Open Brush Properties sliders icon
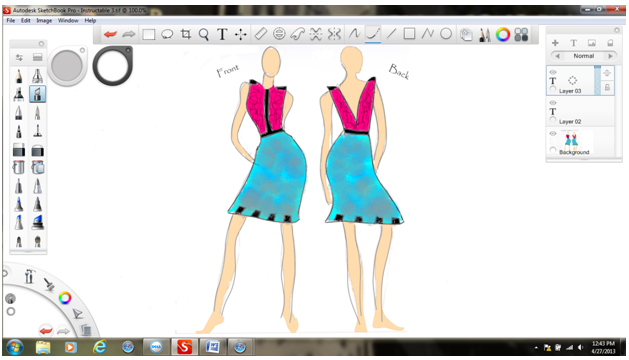The height and width of the screenshot is (360, 629). click(19, 57)
